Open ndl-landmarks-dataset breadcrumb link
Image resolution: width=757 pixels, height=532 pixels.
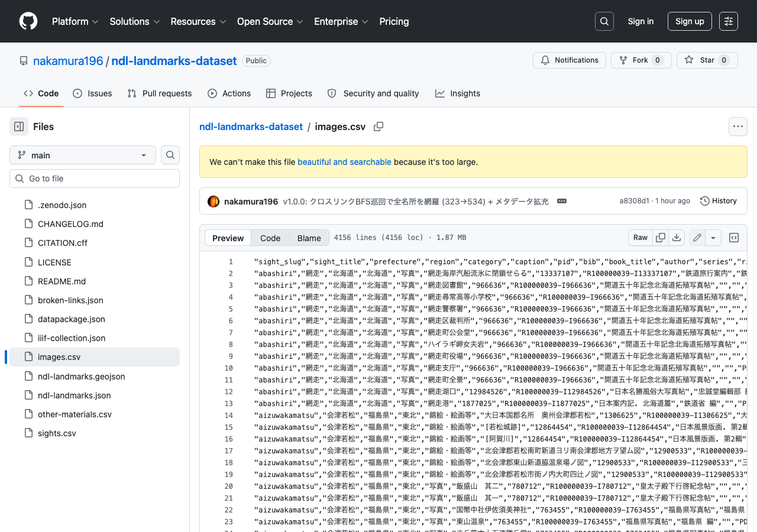pyautogui.click(x=251, y=126)
